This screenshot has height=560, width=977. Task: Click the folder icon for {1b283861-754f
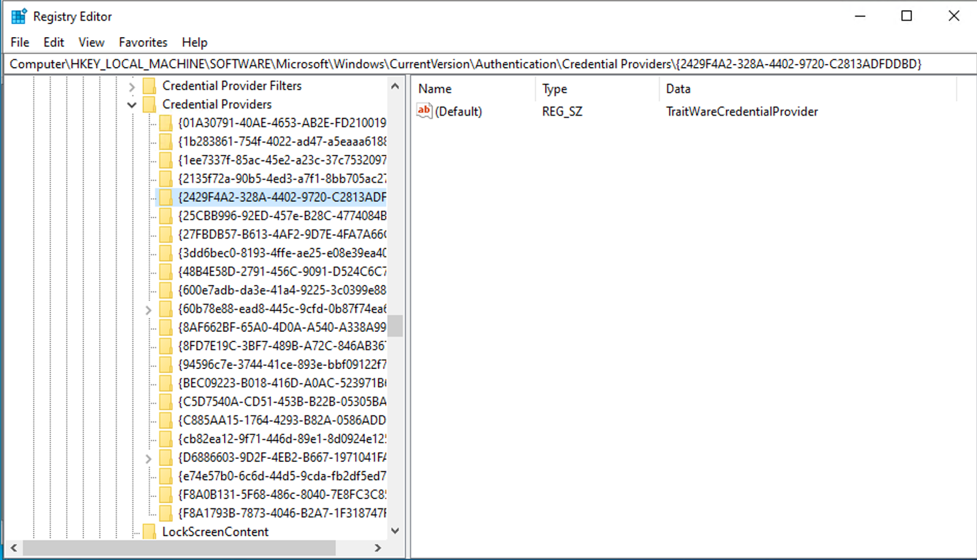point(165,142)
